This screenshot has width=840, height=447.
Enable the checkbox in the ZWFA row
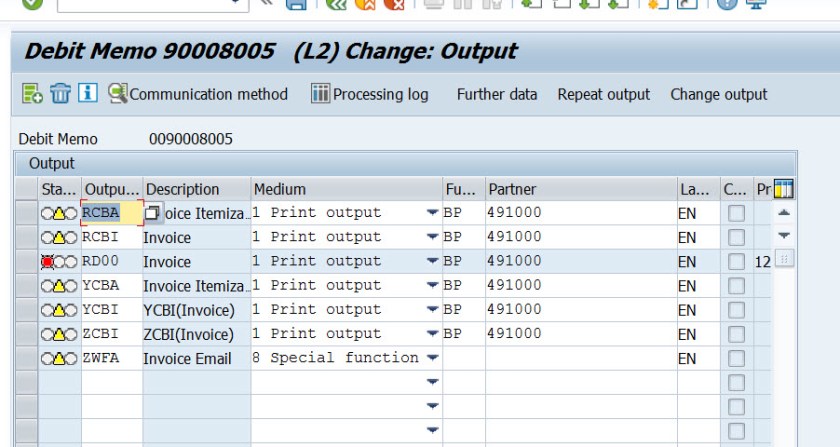pos(736,358)
